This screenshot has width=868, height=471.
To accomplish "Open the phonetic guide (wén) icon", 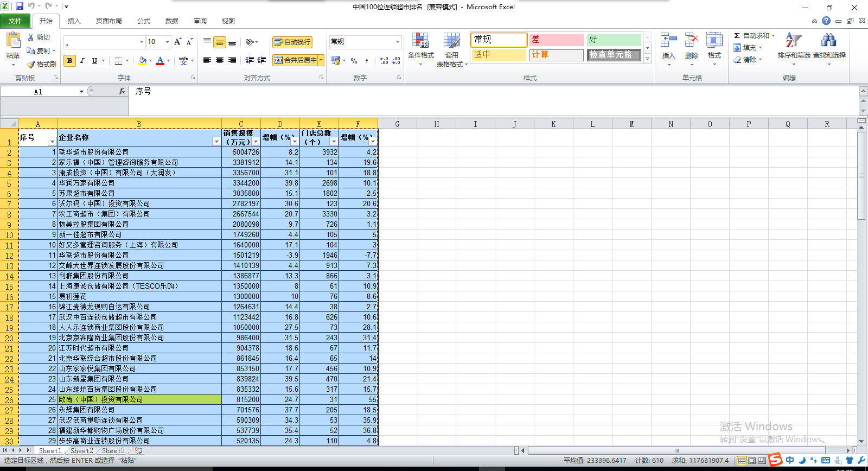I will tap(183, 60).
